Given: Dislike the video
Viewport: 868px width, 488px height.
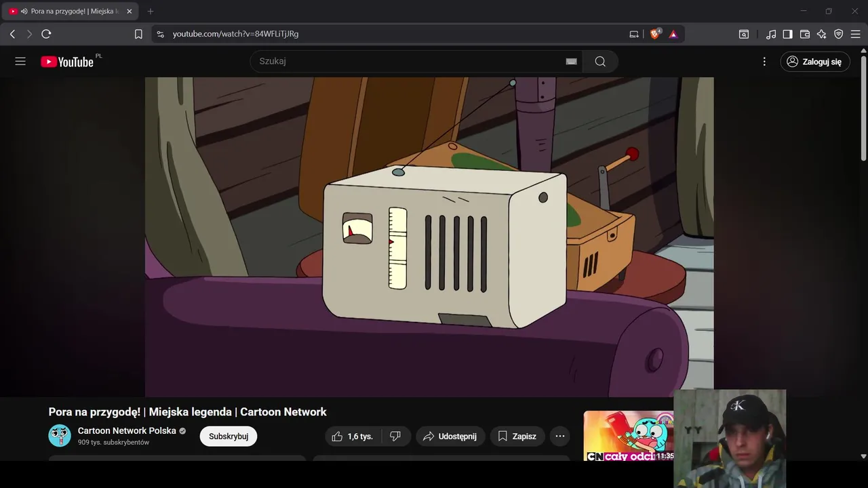Looking at the screenshot, I should 395,436.
